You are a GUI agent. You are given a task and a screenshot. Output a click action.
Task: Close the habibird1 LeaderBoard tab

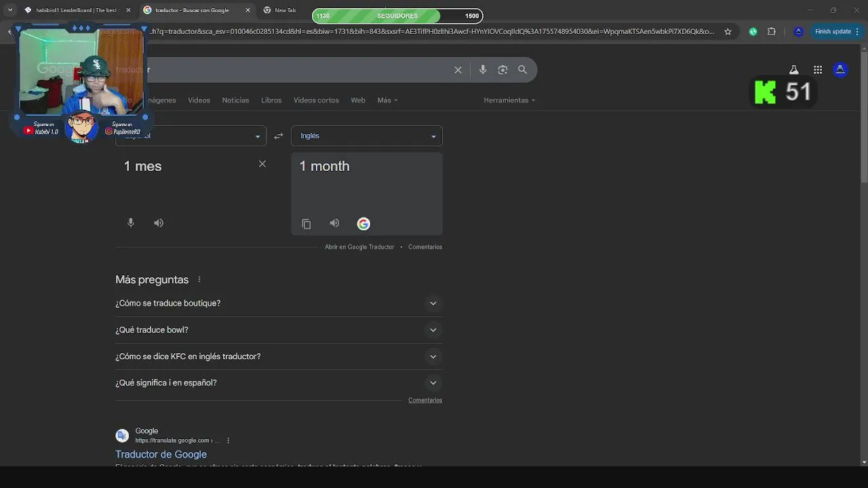128,10
